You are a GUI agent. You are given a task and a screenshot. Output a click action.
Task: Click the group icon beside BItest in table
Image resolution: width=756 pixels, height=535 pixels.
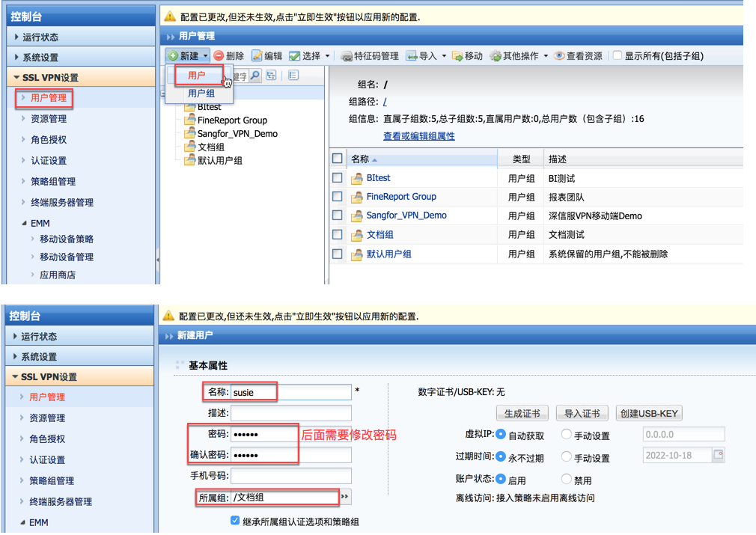click(x=357, y=179)
